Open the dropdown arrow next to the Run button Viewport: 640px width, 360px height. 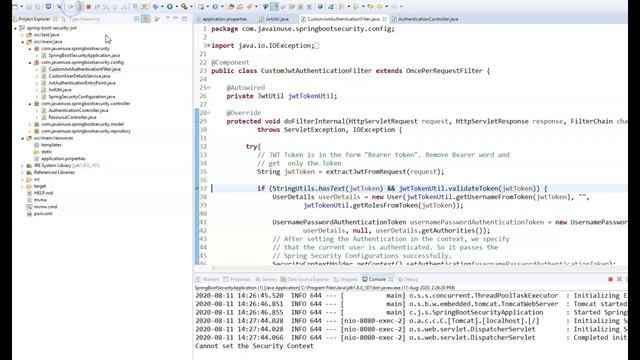point(177,7)
